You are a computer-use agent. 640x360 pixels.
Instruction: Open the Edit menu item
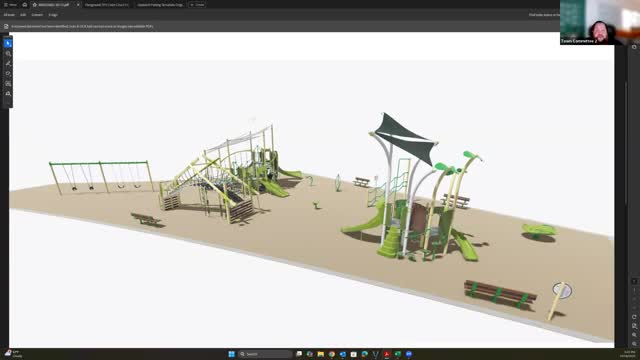pos(23,15)
